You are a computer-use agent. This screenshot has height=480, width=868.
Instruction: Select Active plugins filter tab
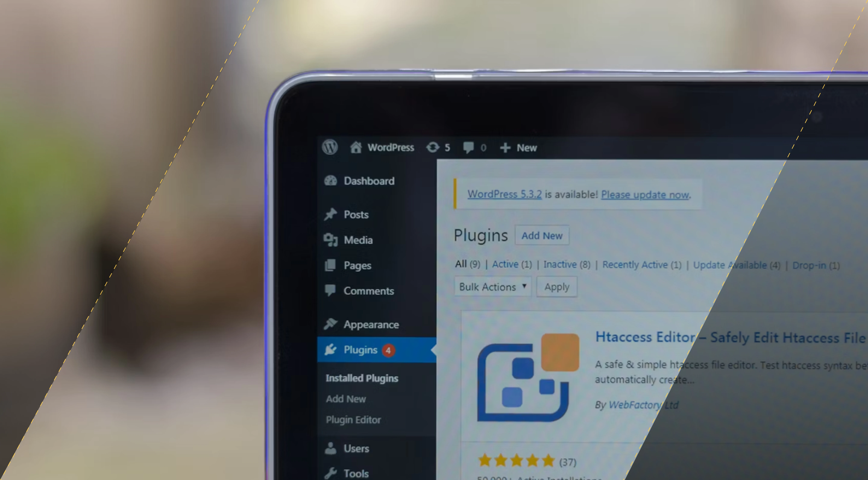point(505,264)
